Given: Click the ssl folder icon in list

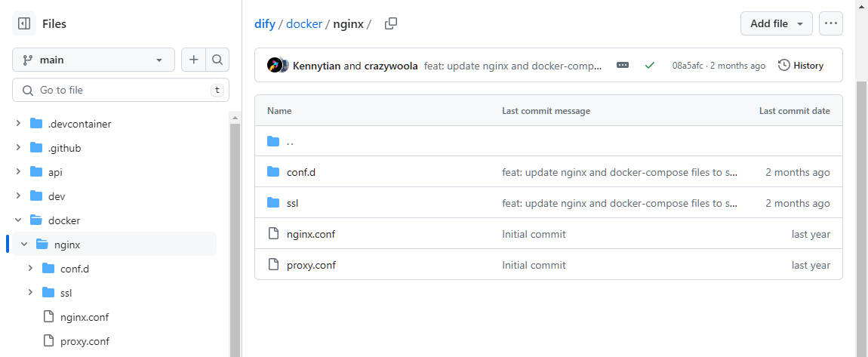Looking at the screenshot, I should pos(273,203).
